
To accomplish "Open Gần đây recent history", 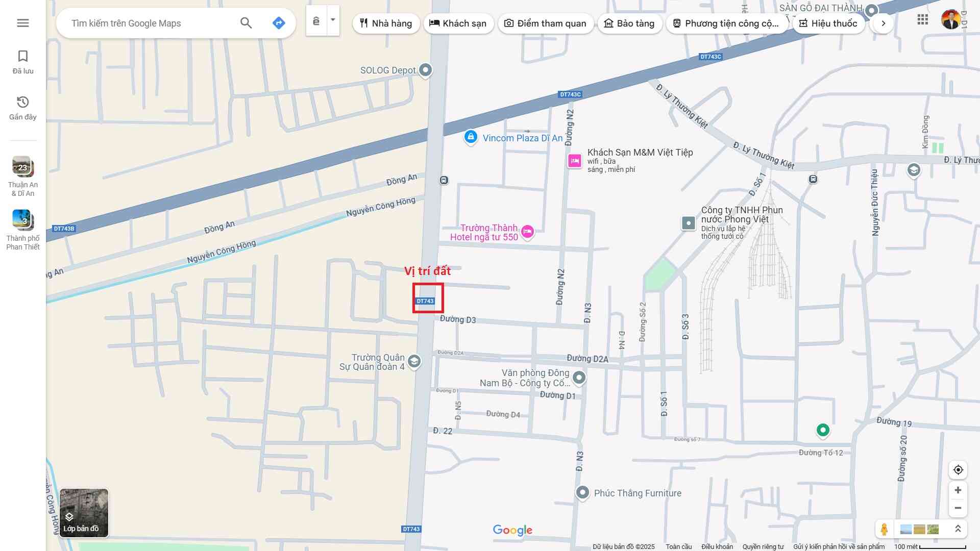I will click(x=23, y=108).
